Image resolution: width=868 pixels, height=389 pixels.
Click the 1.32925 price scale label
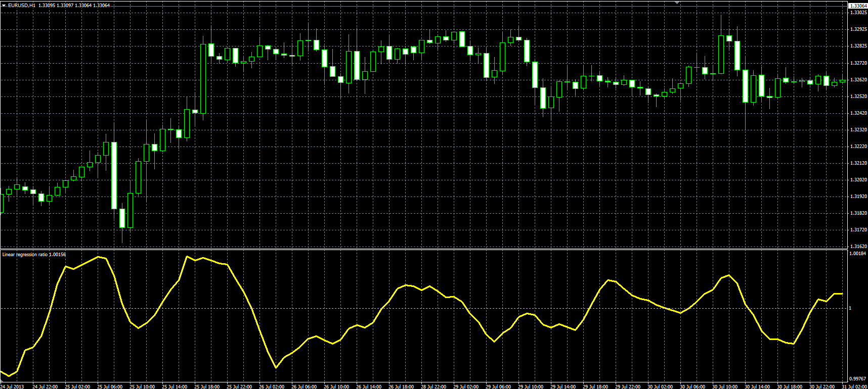858,29
